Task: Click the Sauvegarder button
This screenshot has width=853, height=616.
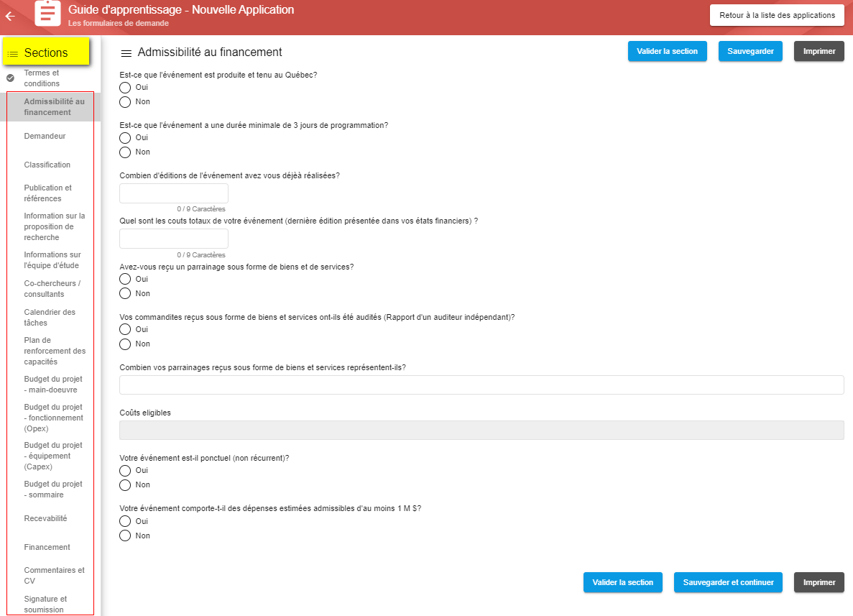Action: (x=750, y=51)
